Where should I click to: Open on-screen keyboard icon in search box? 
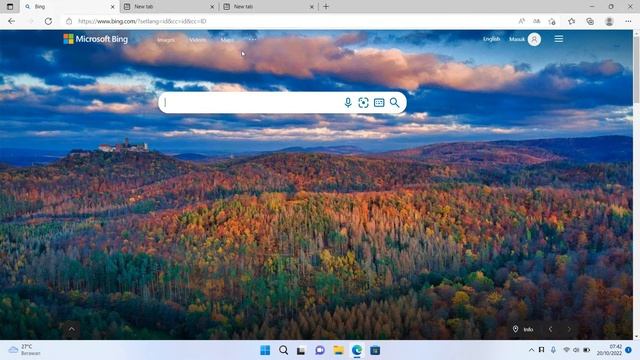coord(379,102)
